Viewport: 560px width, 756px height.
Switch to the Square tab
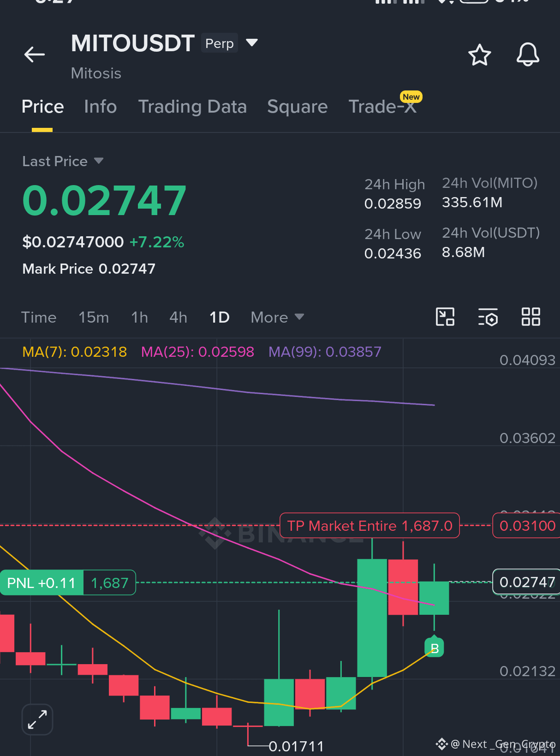point(298,107)
